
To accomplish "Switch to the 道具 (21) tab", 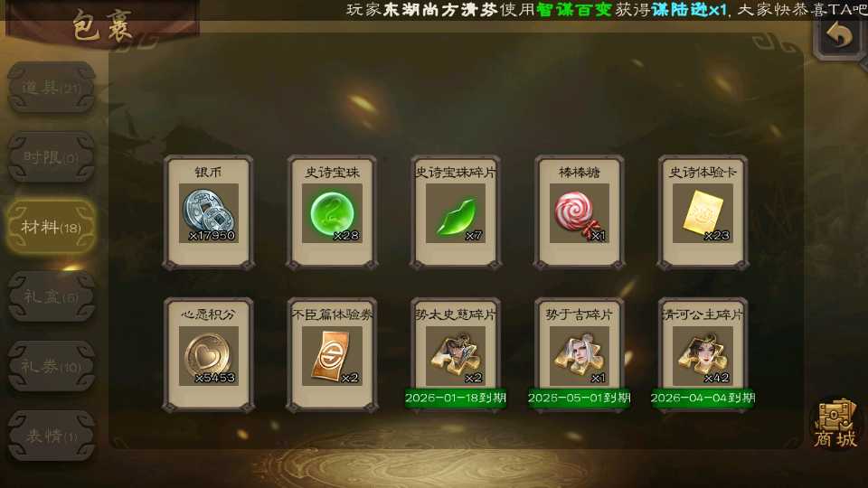I will pyautogui.click(x=52, y=88).
